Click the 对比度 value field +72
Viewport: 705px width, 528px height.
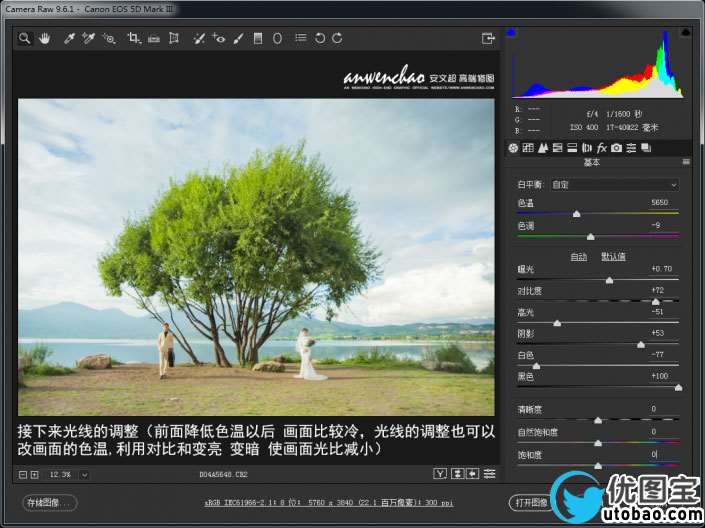(x=657, y=290)
